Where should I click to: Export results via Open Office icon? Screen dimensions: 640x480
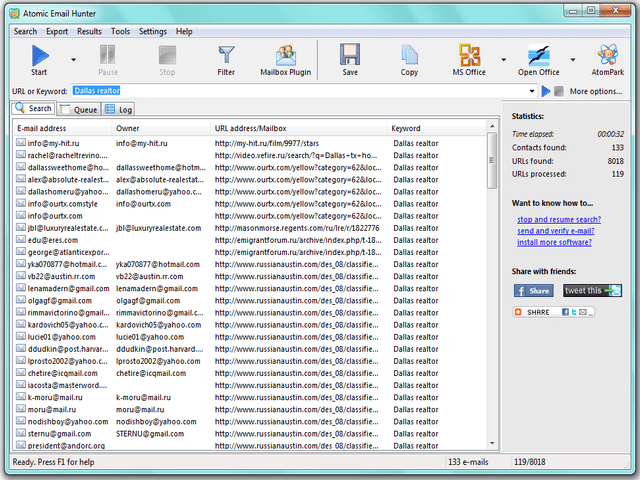pos(540,57)
